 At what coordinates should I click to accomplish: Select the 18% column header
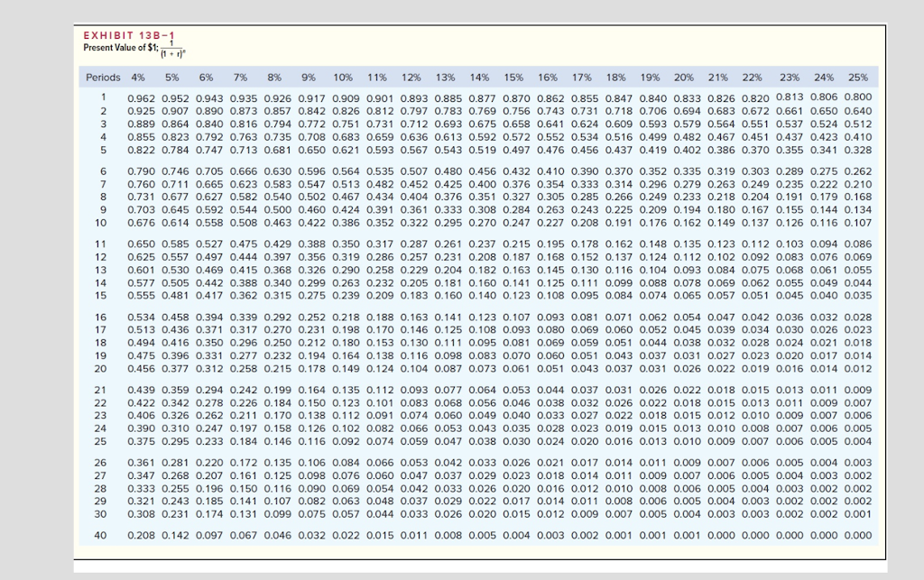(x=615, y=78)
